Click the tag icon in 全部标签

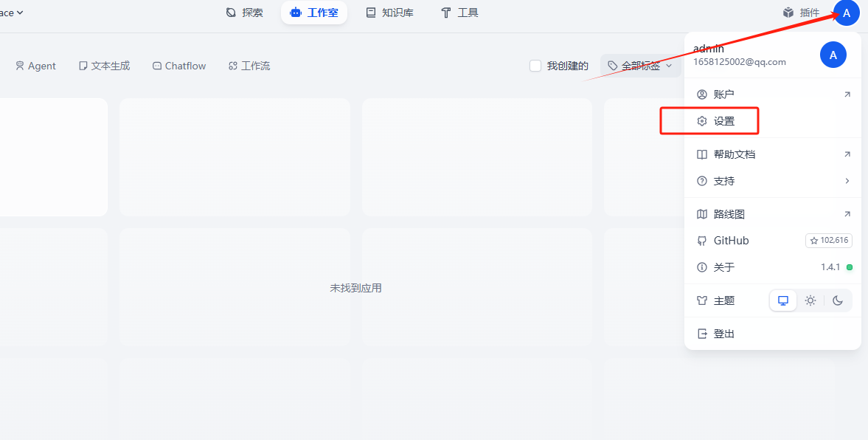(x=613, y=66)
